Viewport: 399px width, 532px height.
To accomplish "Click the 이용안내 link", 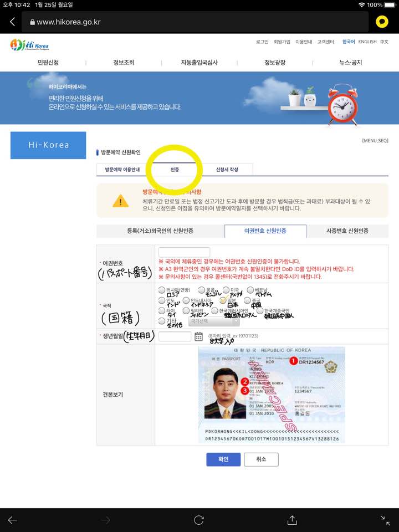I will click(304, 42).
